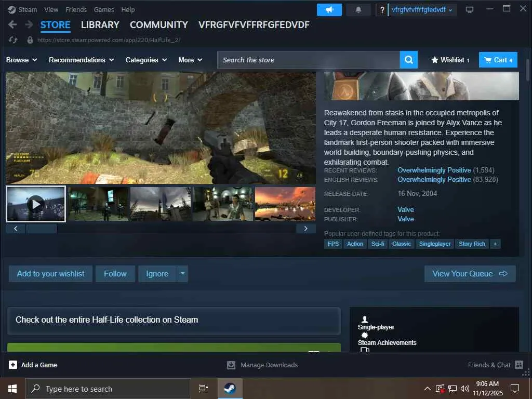This screenshot has height=399, width=532.
Task: Click the store page vertical scrollbar
Action: 528,70
